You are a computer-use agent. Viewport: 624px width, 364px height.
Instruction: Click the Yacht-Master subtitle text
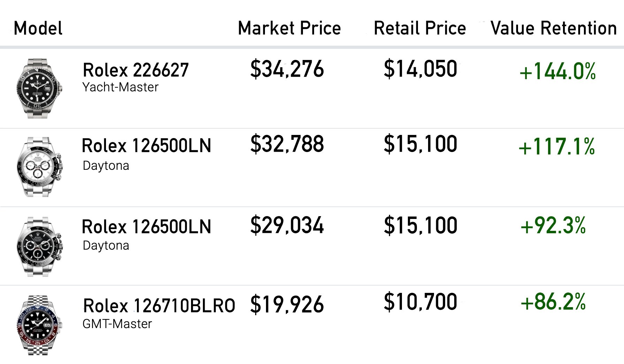pos(120,87)
